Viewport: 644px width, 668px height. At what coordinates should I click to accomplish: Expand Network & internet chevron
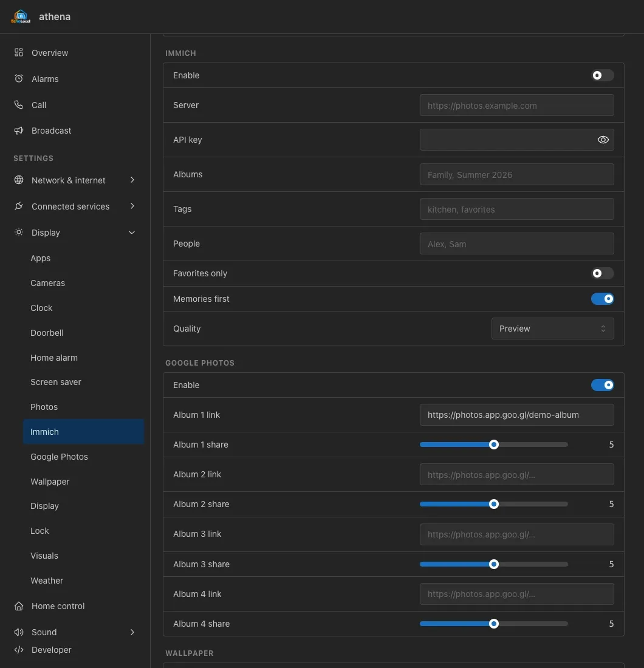[x=132, y=180]
